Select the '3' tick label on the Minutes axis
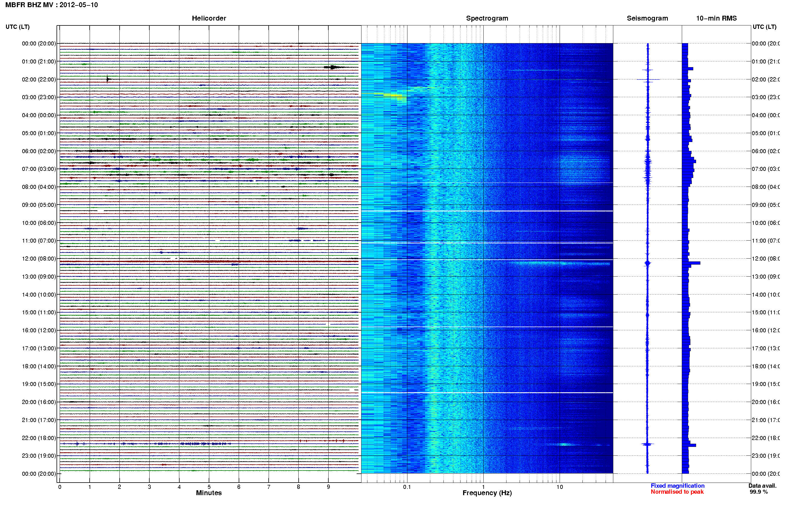 pos(149,487)
